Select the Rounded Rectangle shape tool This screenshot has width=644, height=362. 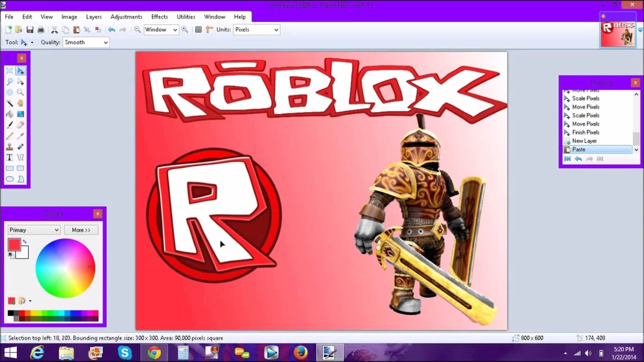click(21, 168)
